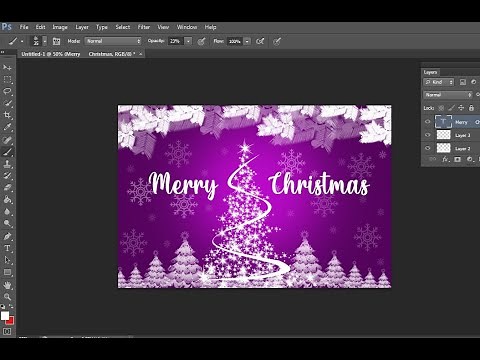Open the Select menu
This screenshot has width=480, height=360.
(123, 27)
